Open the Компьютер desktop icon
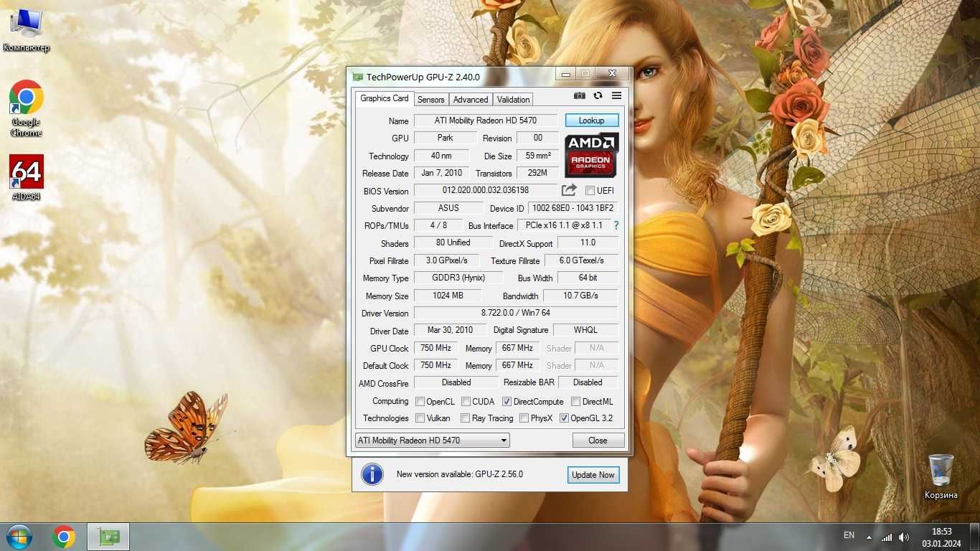The width and height of the screenshot is (980, 551). tap(26, 30)
